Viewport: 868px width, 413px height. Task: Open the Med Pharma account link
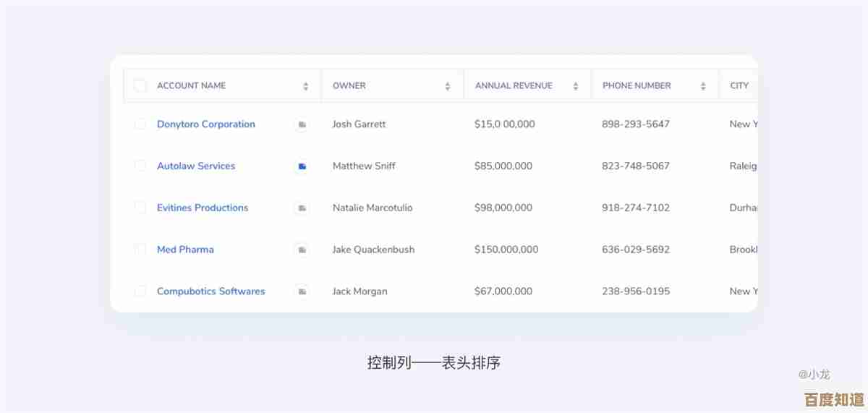[x=185, y=250]
